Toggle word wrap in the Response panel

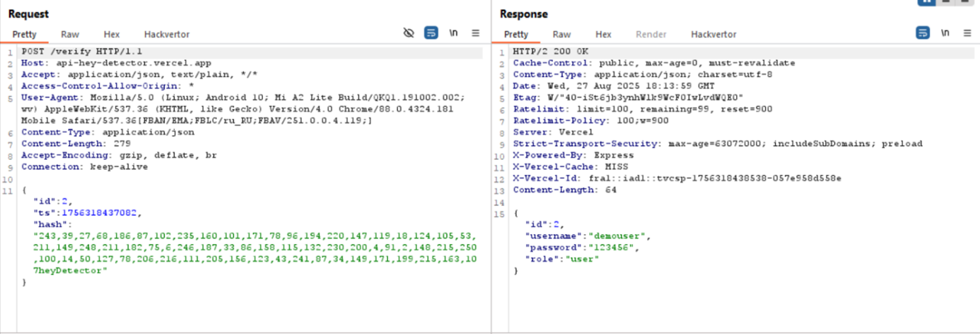[x=922, y=33]
